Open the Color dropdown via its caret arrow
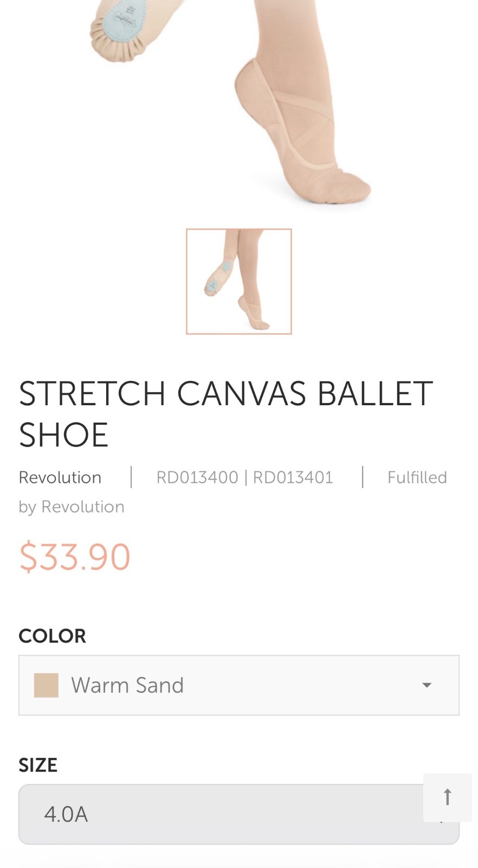Image resolution: width=478 pixels, height=868 pixels. pyautogui.click(x=427, y=685)
